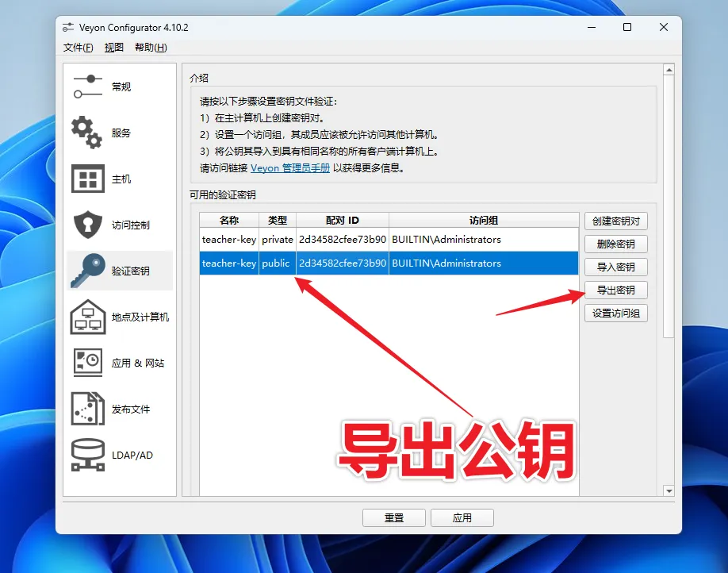Screen dimensions: 728x573
Task: Click the 访问控制 sidebar label
Action: (x=131, y=225)
